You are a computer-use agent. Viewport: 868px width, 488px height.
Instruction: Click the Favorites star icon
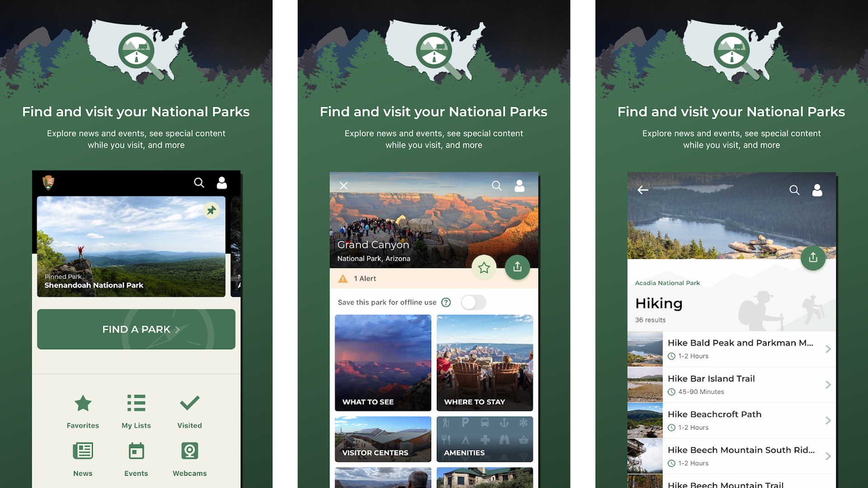(83, 402)
